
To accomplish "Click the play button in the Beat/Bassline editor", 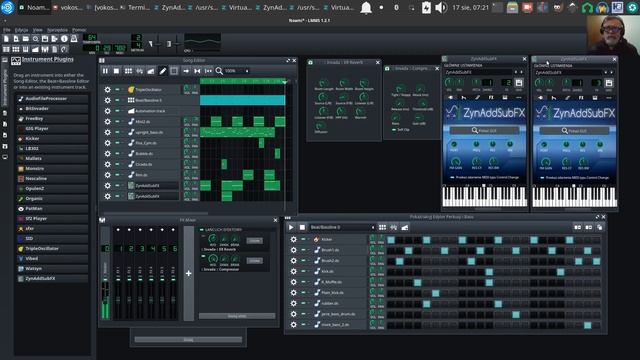I will [291, 227].
